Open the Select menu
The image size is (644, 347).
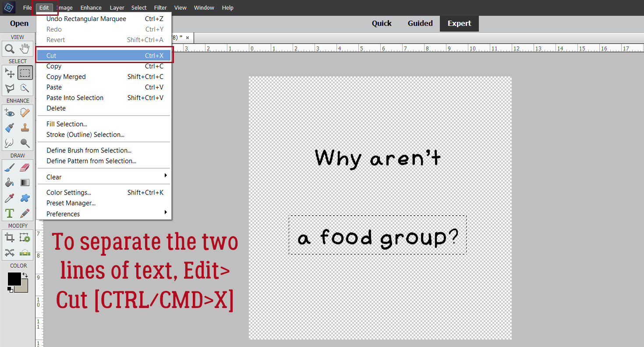click(x=139, y=8)
